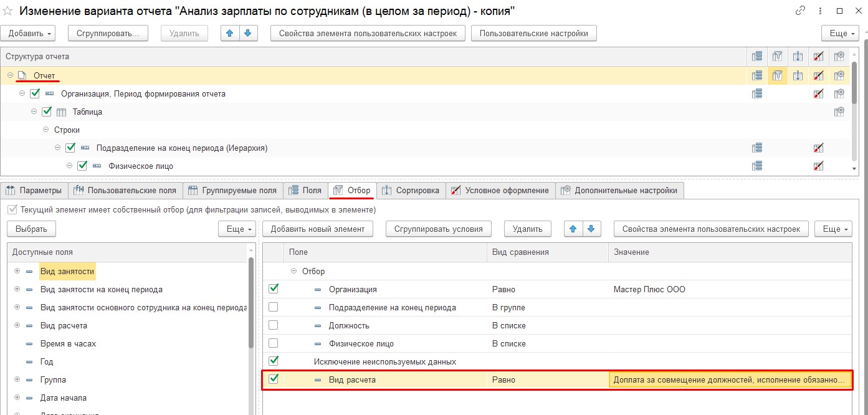This screenshot has height=415, width=868.
Task: Open fields icon for Организация, Период формирования row
Action: [x=757, y=93]
